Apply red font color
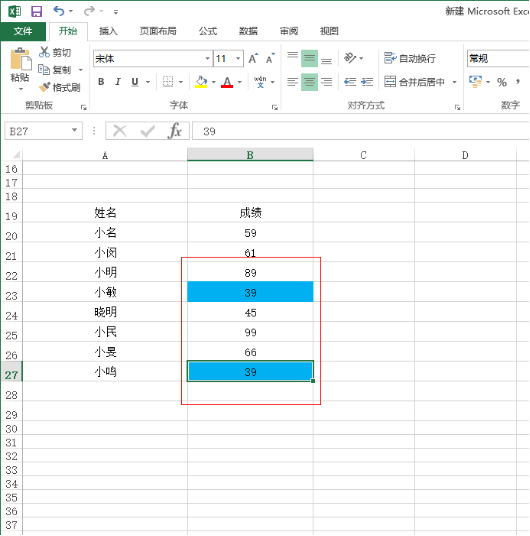This screenshot has height=536, width=530. pyautogui.click(x=227, y=82)
